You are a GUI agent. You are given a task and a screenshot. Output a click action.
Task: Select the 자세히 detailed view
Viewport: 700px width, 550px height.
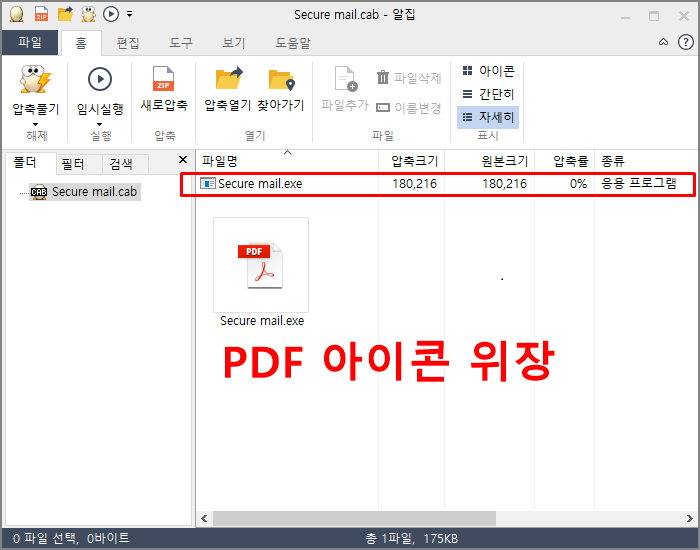tap(488, 117)
